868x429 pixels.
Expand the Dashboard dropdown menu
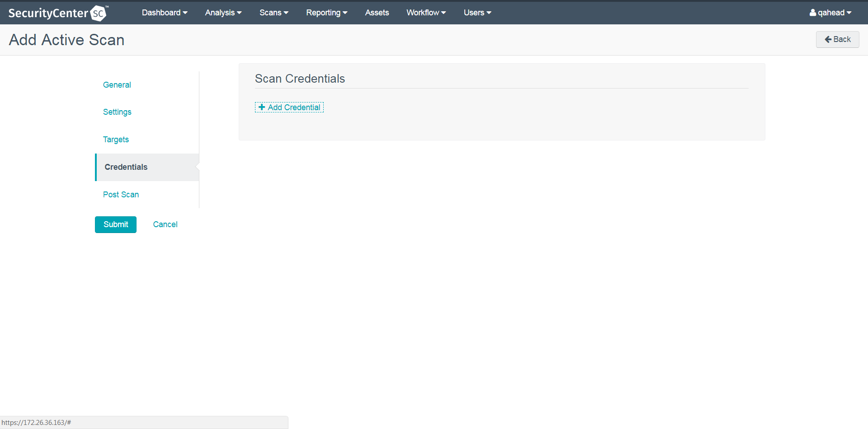[165, 13]
